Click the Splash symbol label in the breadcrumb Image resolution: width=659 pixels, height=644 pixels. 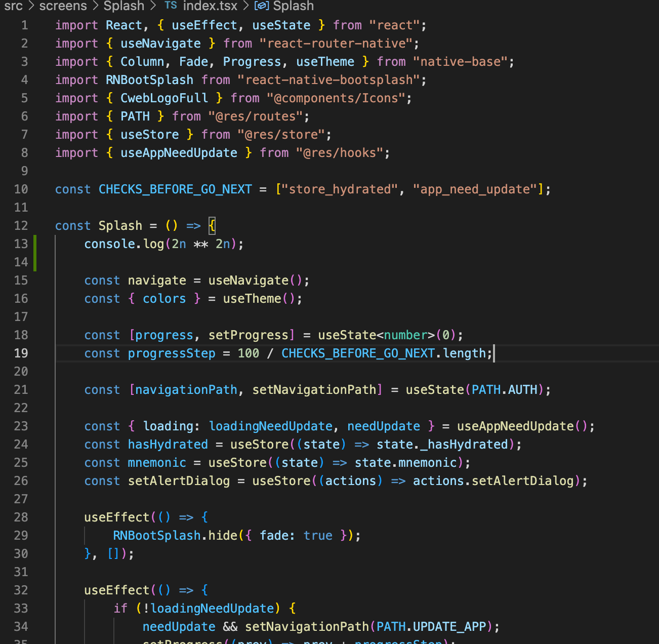point(293,6)
